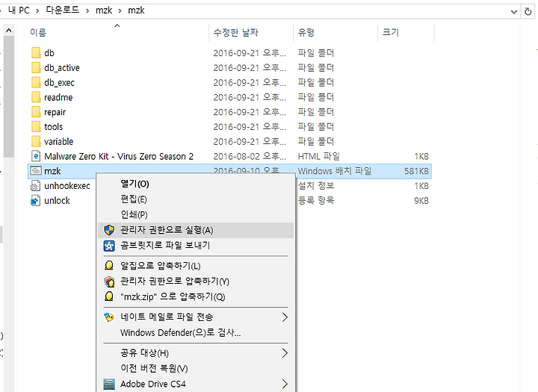Click the 네이트 메일 send icon
The width and height of the screenshot is (538, 392).
pos(109,317)
